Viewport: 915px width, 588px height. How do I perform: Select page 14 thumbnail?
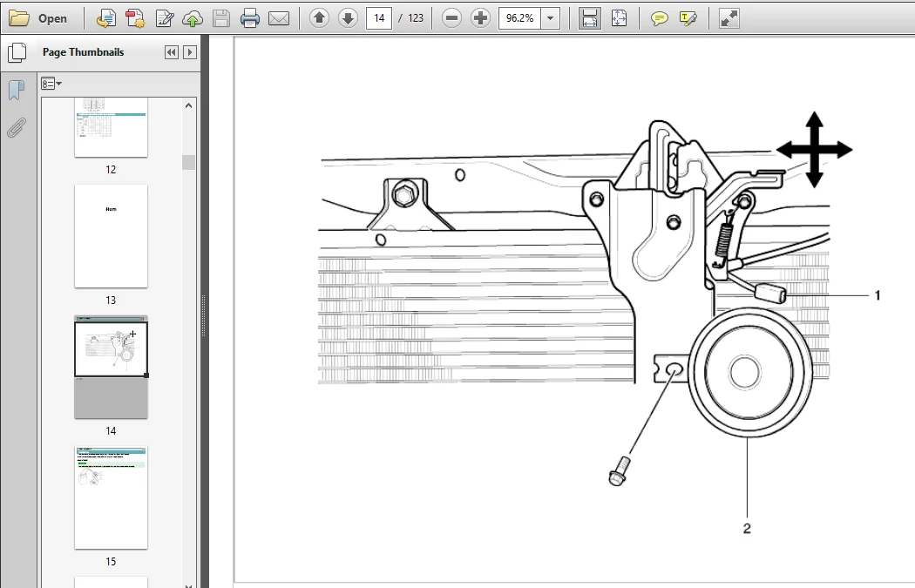(x=111, y=367)
